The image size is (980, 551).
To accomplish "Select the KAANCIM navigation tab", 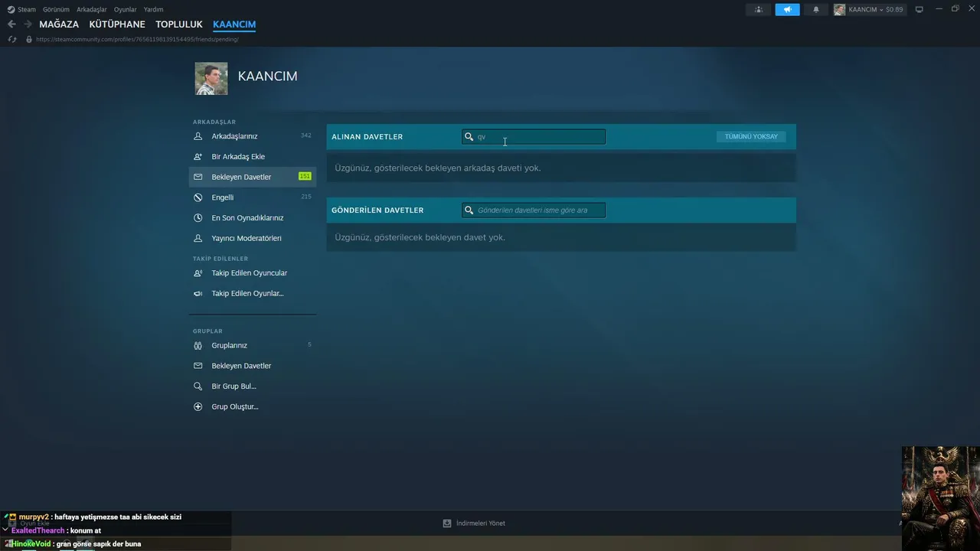I will (234, 24).
